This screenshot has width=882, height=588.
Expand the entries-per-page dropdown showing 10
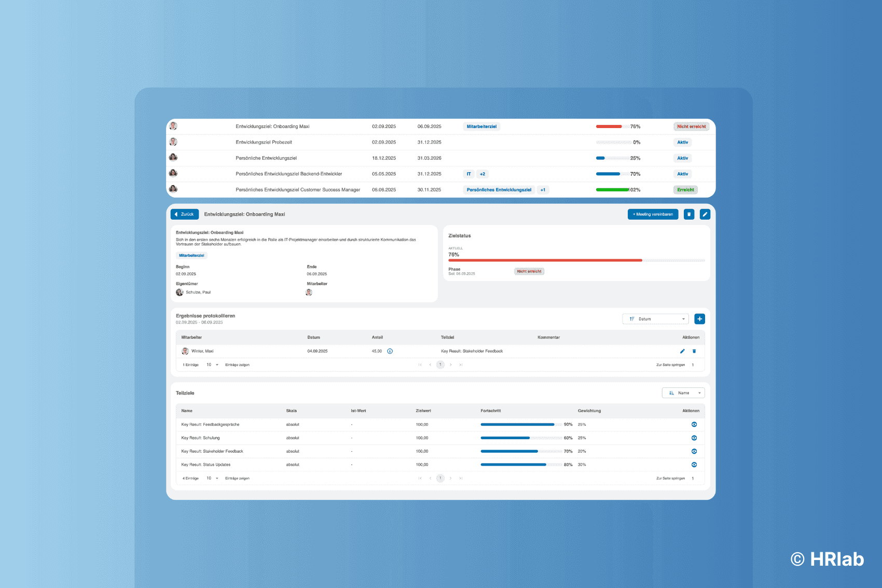pos(211,365)
